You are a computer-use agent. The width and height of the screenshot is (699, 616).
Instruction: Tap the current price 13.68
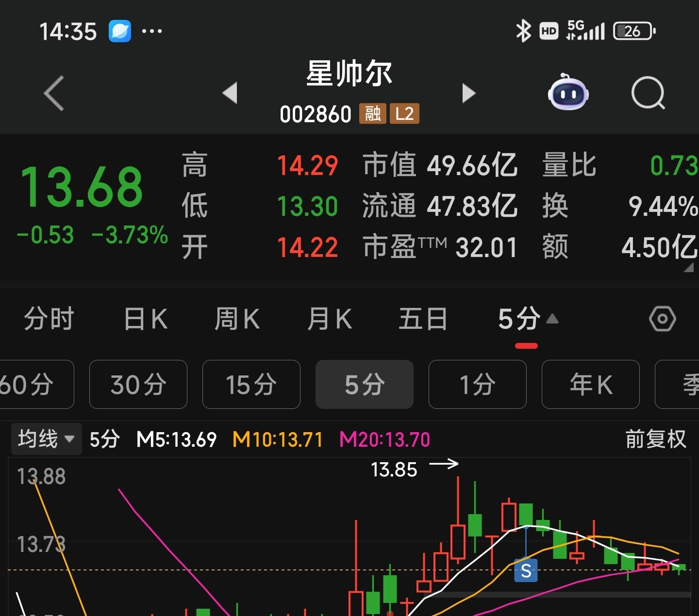[82, 187]
